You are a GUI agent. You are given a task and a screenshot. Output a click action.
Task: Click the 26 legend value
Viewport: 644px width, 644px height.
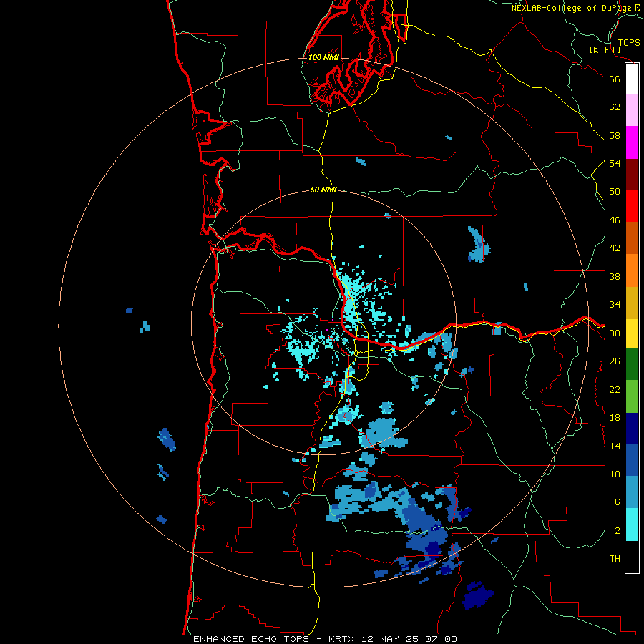(x=615, y=361)
